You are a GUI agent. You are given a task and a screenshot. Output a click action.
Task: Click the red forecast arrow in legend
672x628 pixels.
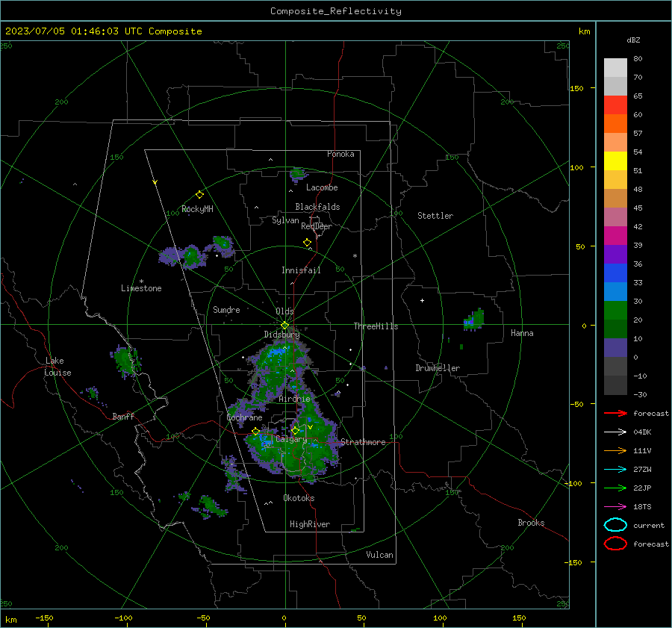(x=615, y=413)
